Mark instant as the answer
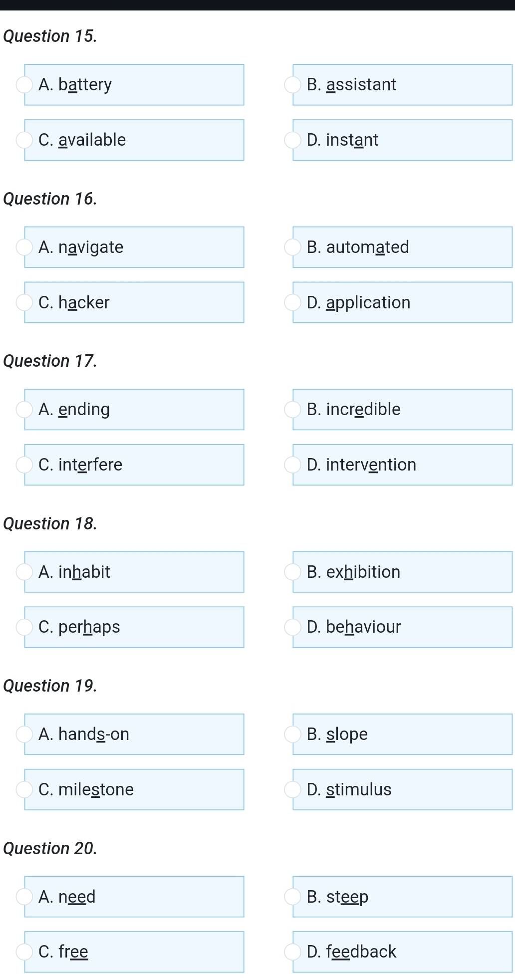Image resolution: width=515 pixels, height=980 pixels. pos(292,140)
